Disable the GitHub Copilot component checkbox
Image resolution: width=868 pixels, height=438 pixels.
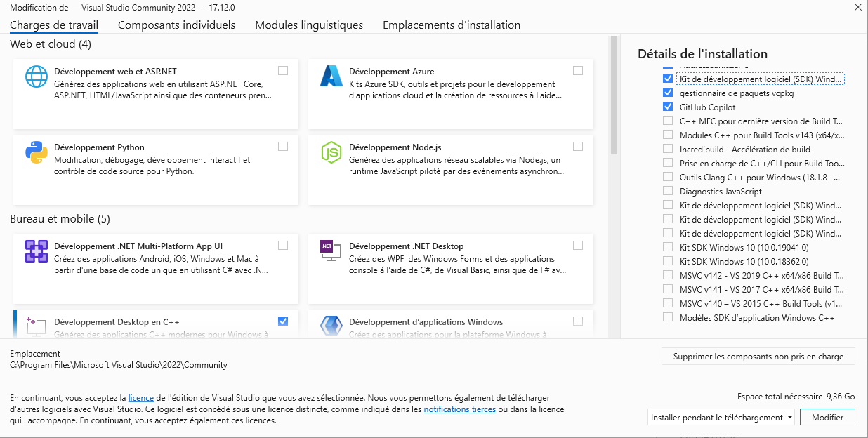tap(667, 107)
